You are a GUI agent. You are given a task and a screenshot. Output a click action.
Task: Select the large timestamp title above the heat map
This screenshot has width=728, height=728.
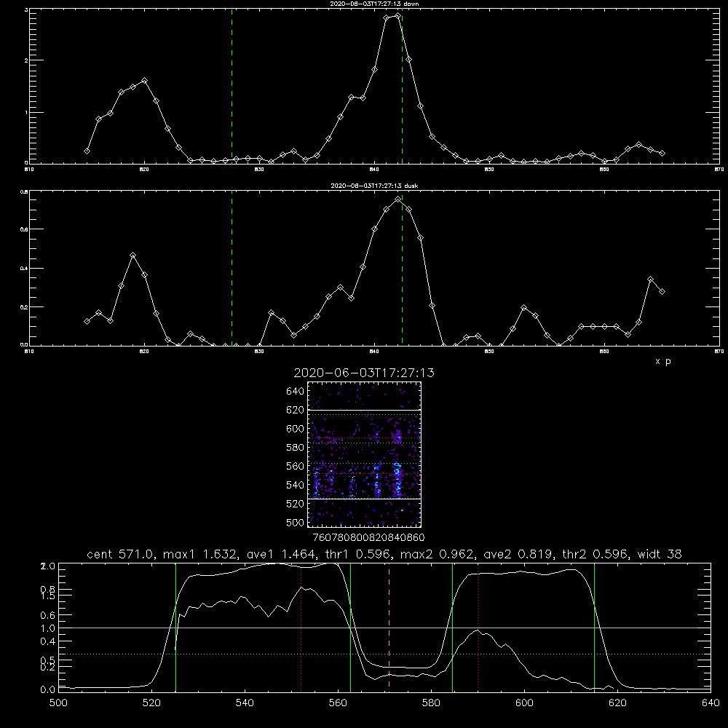click(364, 373)
